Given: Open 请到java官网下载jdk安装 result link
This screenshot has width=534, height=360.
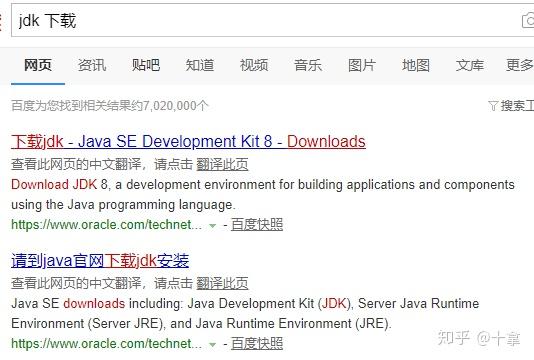Looking at the screenshot, I should point(100,261).
